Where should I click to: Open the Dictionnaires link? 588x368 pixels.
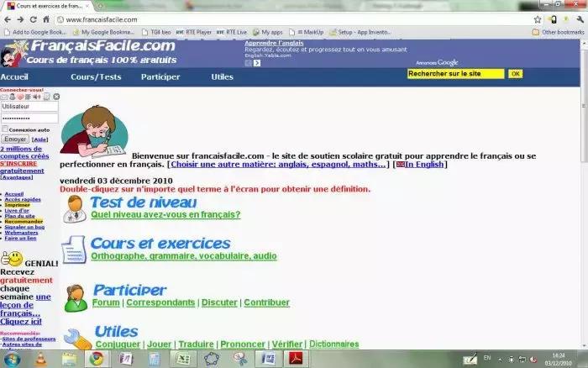333,344
